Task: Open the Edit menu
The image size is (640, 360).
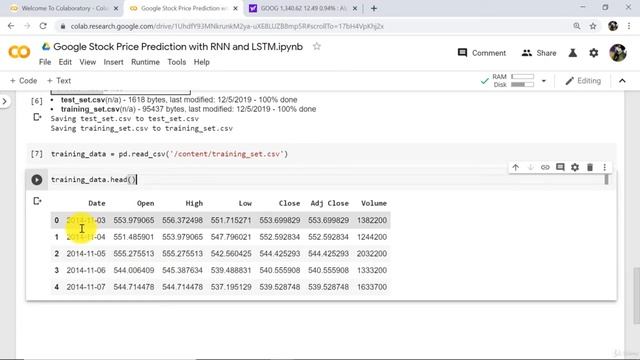Action: pyautogui.click(x=65, y=62)
